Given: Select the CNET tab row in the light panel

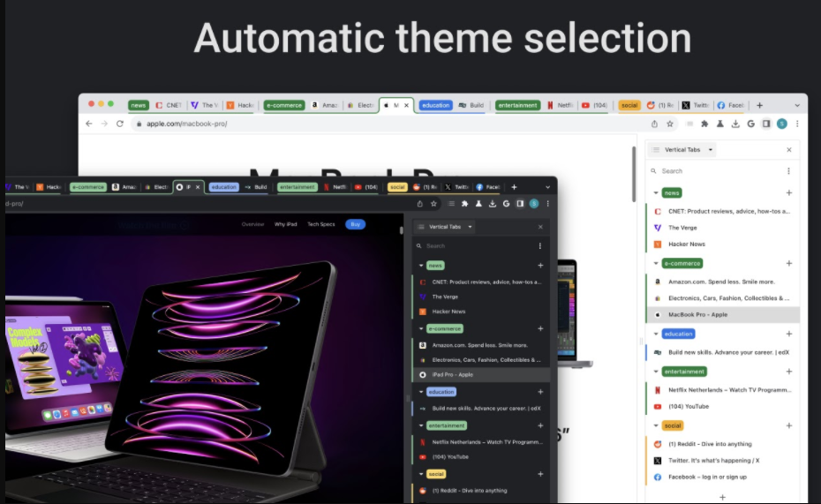Looking at the screenshot, I should (723, 212).
